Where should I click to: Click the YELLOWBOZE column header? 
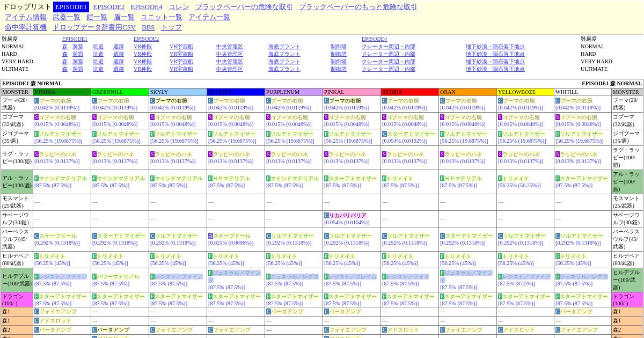525,92
